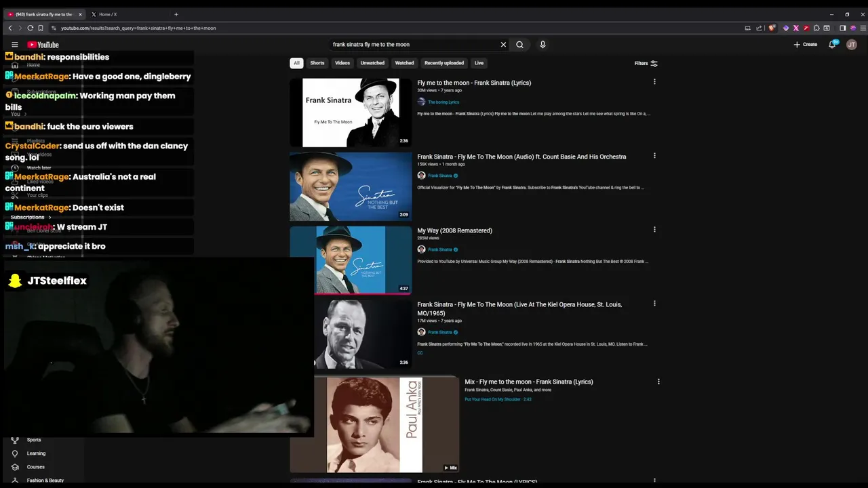Click the pink X extension icon
Image resolution: width=868 pixels, height=488 pixels.
click(796, 28)
